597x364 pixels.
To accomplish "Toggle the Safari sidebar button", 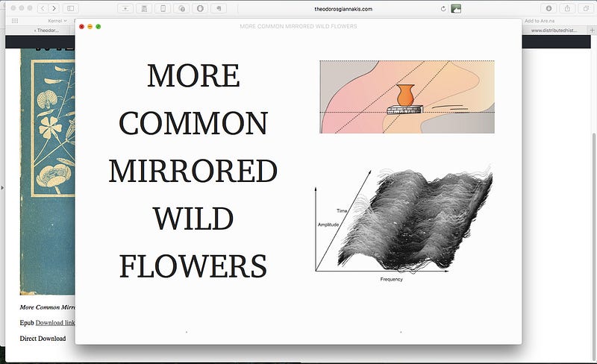I will point(71,8).
